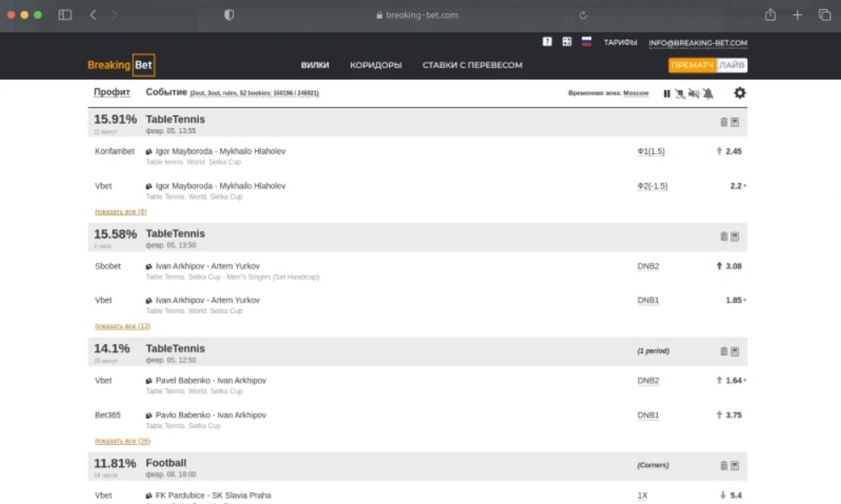Open the КОРИДОРЫ menu tab
The height and width of the screenshot is (504, 841).
[375, 65]
